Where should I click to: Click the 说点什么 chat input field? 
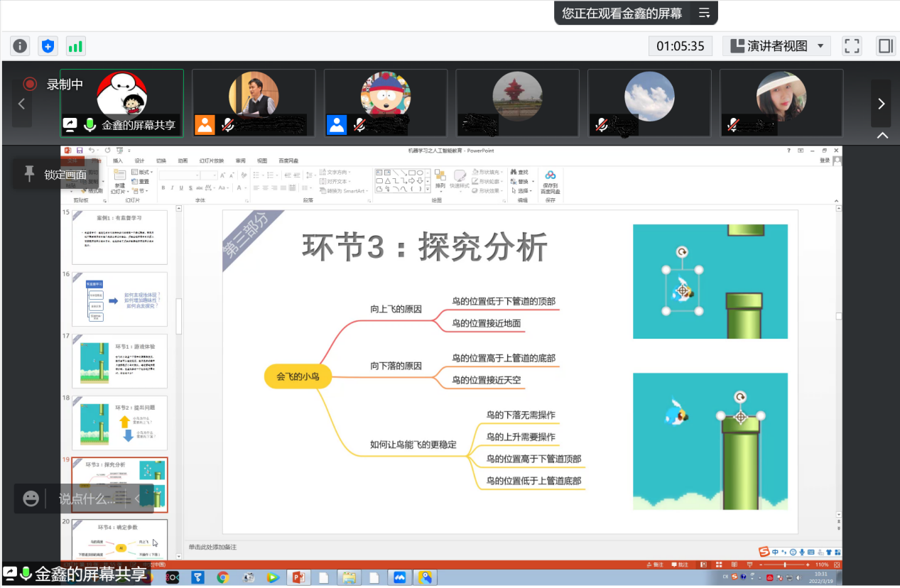click(x=87, y=499)
